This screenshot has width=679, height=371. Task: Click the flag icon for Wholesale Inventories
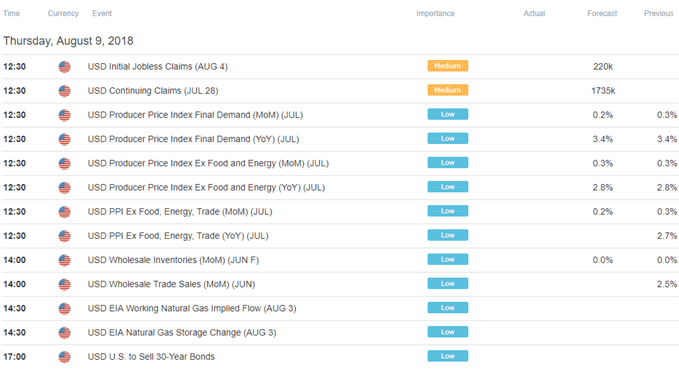point(65,260)
